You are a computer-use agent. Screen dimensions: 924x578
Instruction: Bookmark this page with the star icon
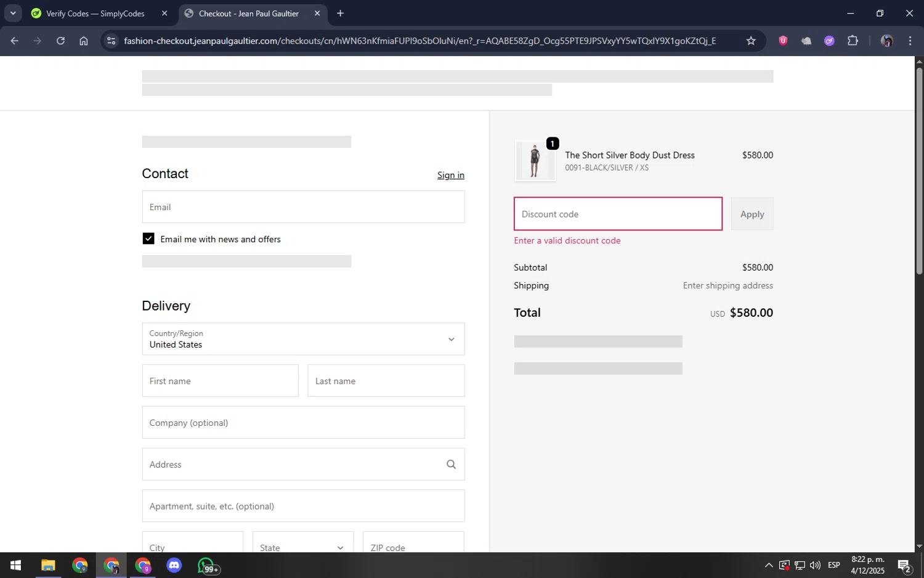click(x=750, y=41)
